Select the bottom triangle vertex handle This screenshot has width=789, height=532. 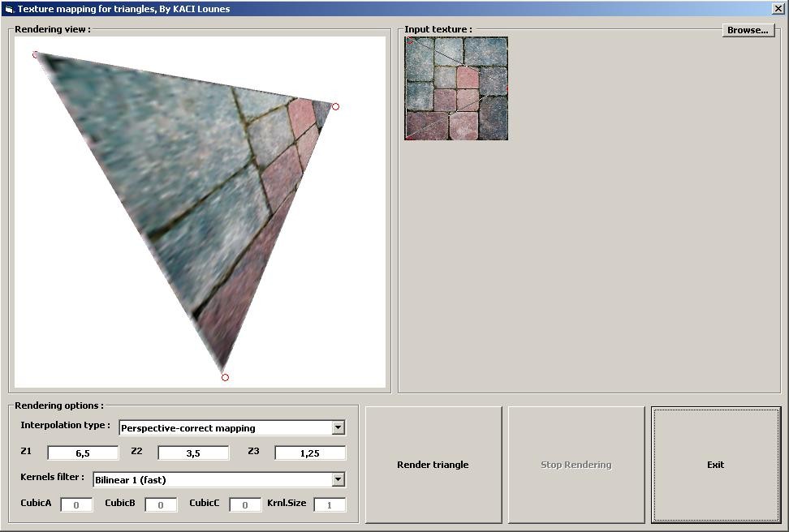[x=225, y=377]
